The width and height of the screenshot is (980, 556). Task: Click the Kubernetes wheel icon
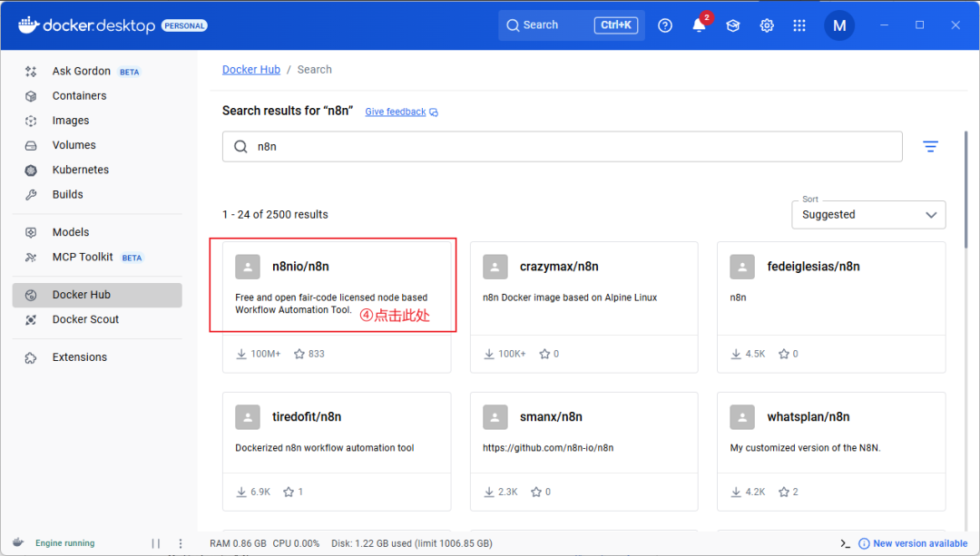tap(31, 170)
